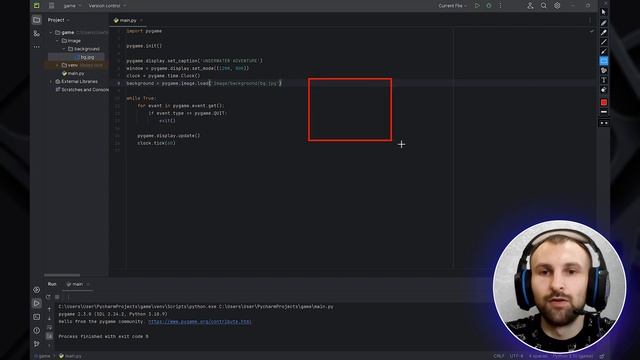Select the brush annotation tool
This screenshot has width=640, height=360.
click(604, 51)
